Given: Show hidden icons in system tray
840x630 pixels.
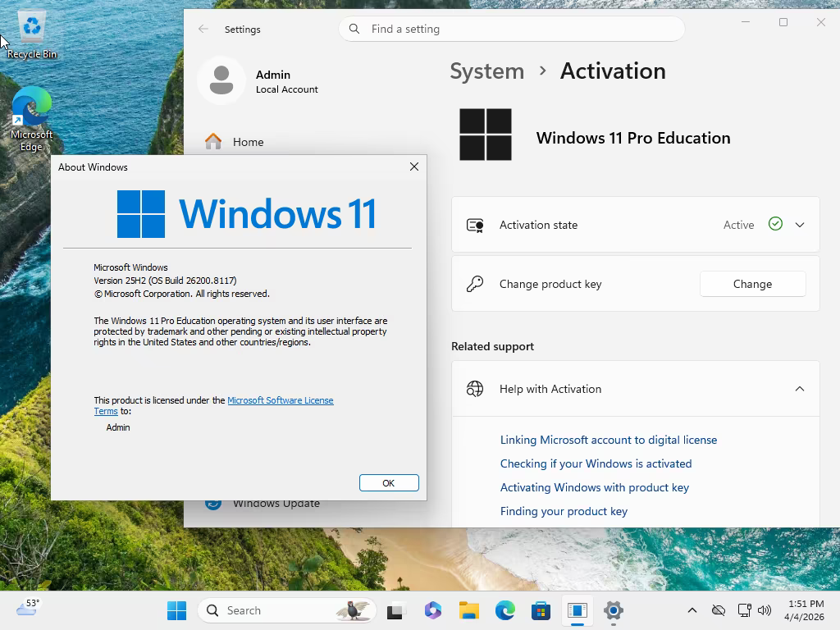Looking at the screenshot, I should [692, 610].
